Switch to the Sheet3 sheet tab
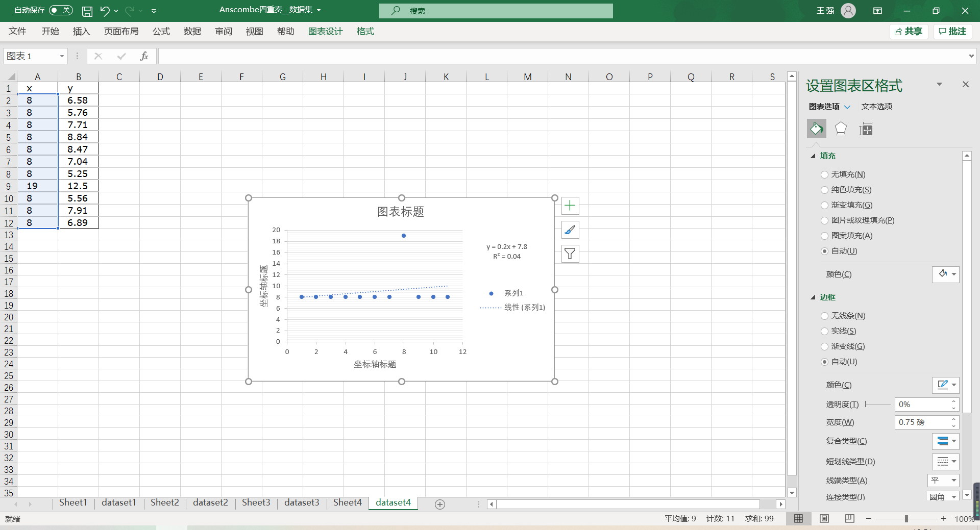The width and height of the screenshot is (980, 530). (256, 502)
